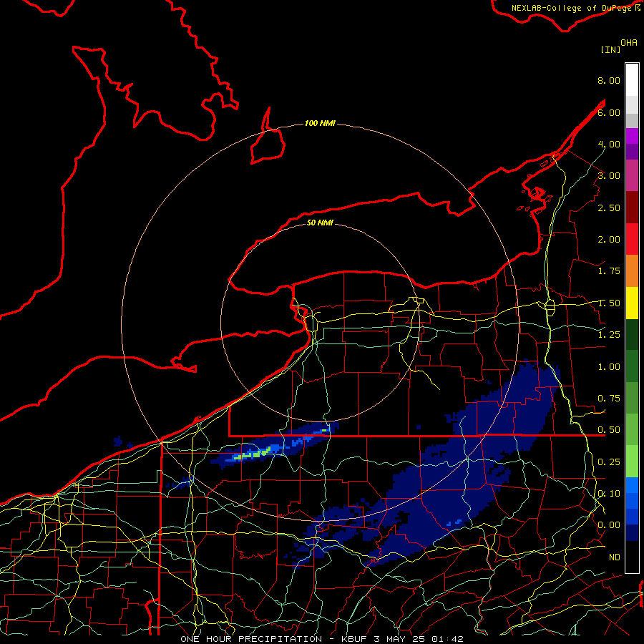Image resolution: width=644 pixels, height=644 pixels.
Task: Select the pink legend swatch near 3.00
Action: [632, 175]
